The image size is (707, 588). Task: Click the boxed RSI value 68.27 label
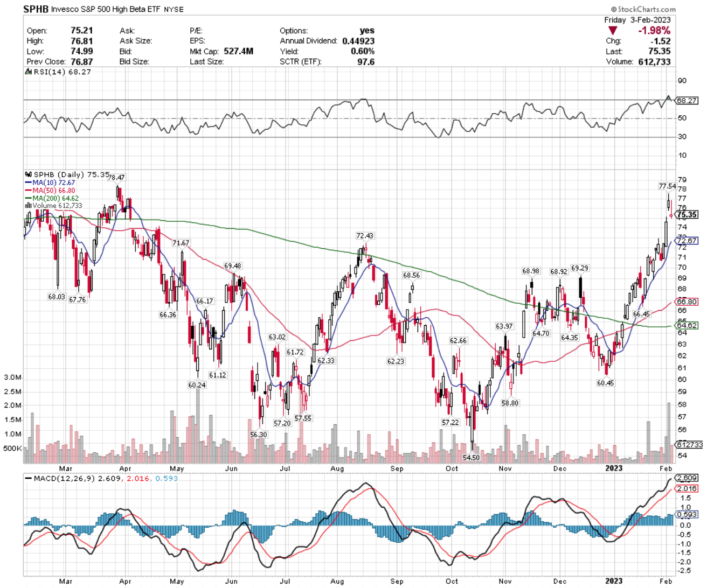tap(687, 101)
